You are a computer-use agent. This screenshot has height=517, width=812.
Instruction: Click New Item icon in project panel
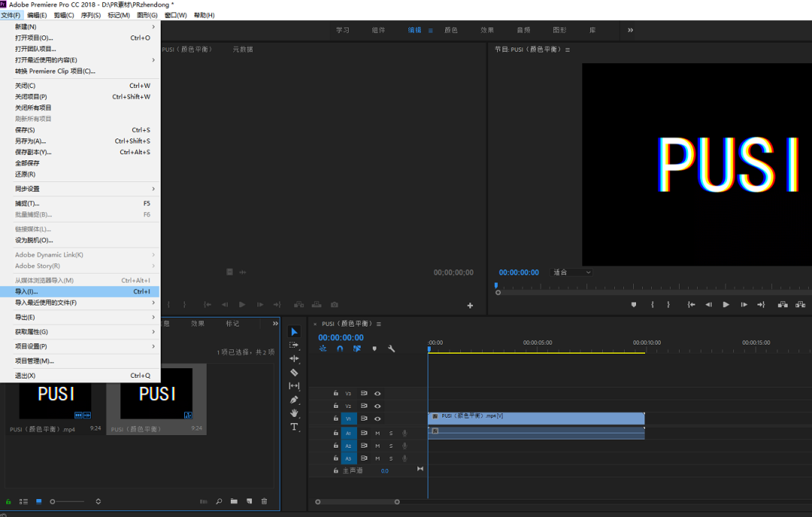pos(249,501)
